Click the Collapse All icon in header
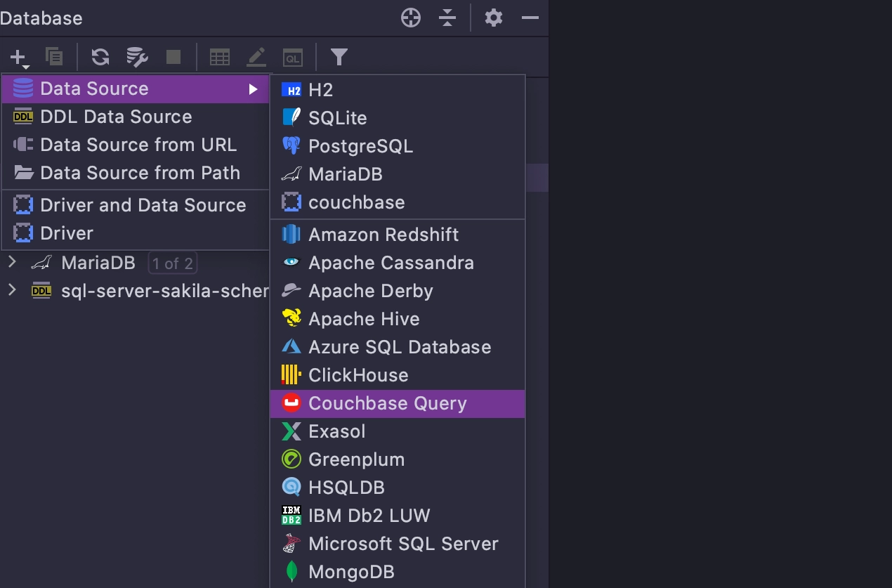Screen dimensions: 892x588 (447, 18)
